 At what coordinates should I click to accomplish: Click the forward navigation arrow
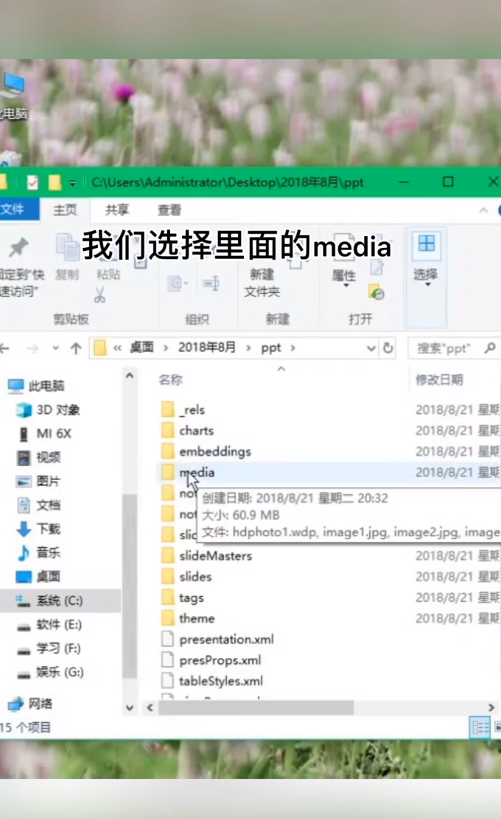click(32, 348)
